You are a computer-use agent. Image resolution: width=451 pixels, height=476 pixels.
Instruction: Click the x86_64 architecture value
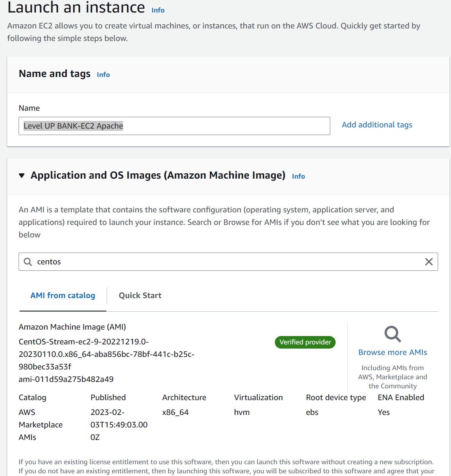(x=175, y=412)
